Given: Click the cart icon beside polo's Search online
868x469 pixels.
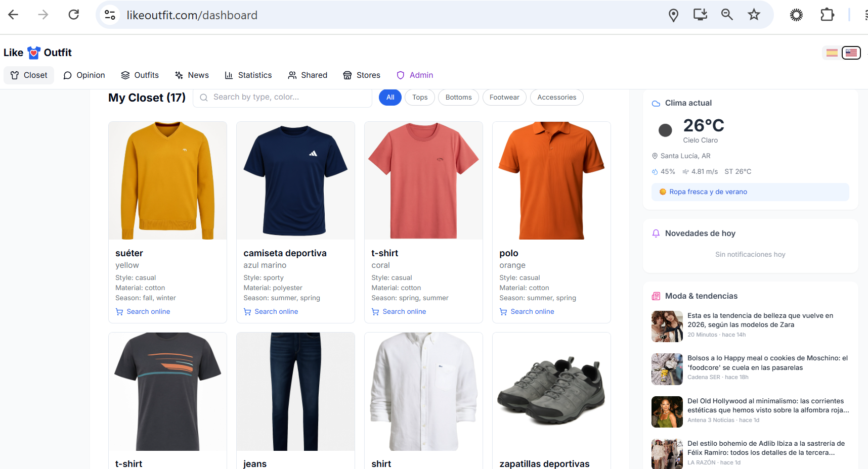Looking at the screenshot, I should 503,311.
